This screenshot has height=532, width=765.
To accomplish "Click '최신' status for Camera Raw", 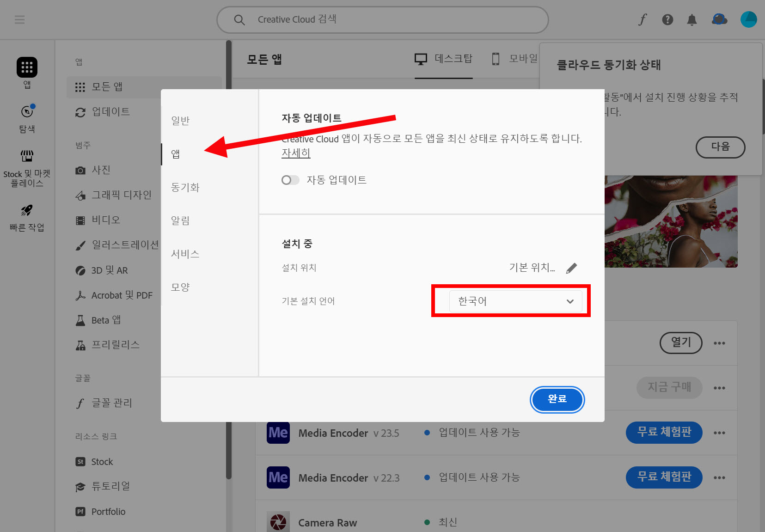I will click(x=448, y=522).
